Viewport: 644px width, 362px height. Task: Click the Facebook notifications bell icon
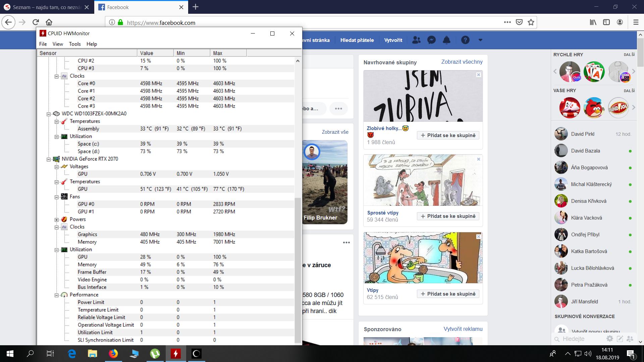(x=446, y=40)
